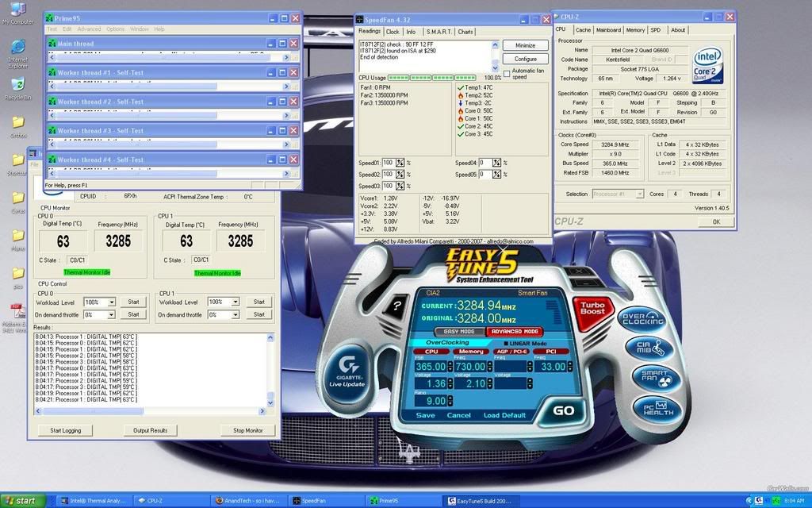Open the Orthos desktop folder
This screenshot has width=812, height=508.
pos(17,127)
